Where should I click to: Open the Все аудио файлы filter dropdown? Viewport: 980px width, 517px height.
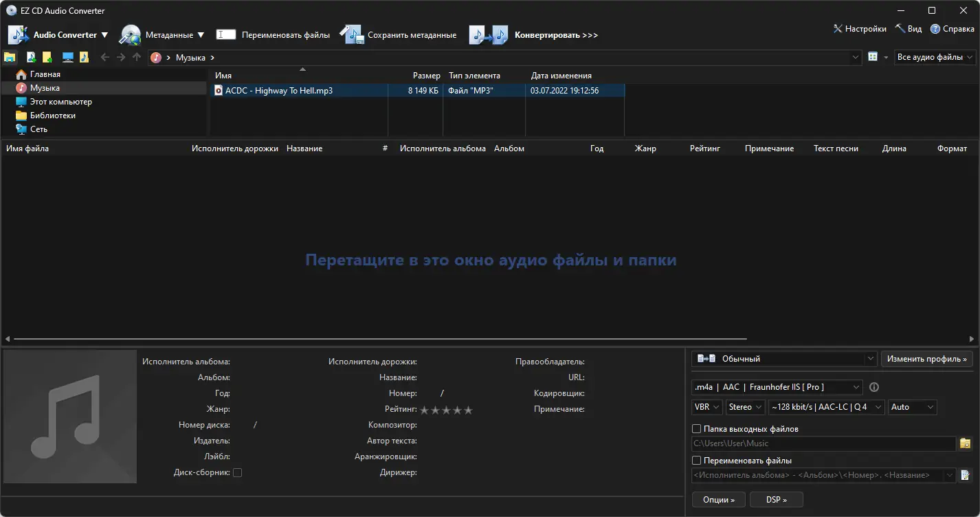[x=935, y=57]
